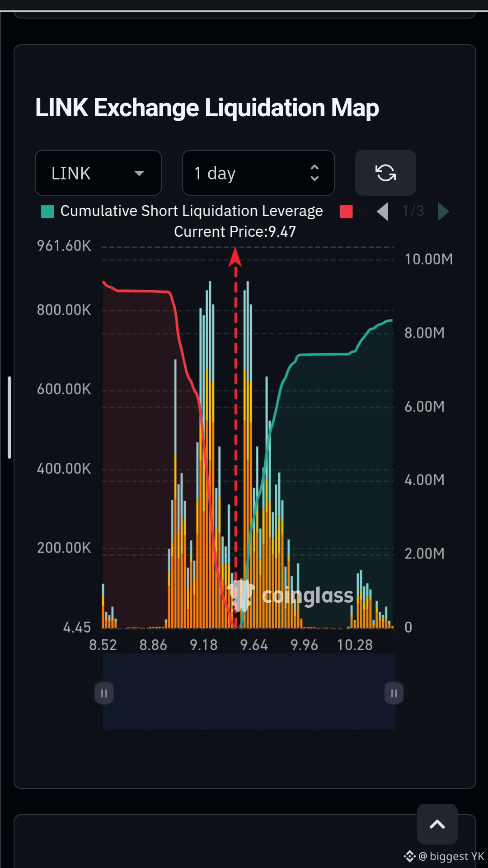Click the x-axis label 8.52
Screen dimensions: 488x868
click(103, 645)
